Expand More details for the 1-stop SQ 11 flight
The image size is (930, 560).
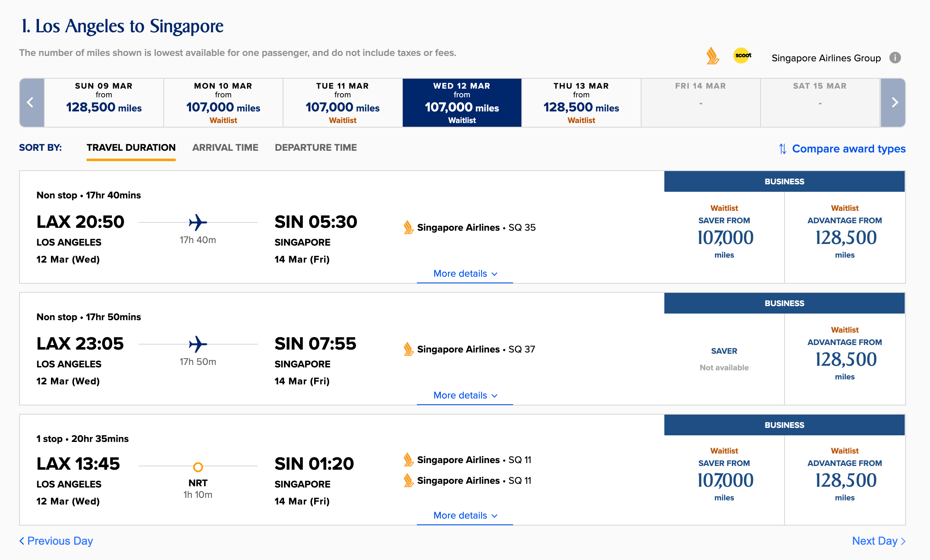pyautogui.click(x=465, y=516)
